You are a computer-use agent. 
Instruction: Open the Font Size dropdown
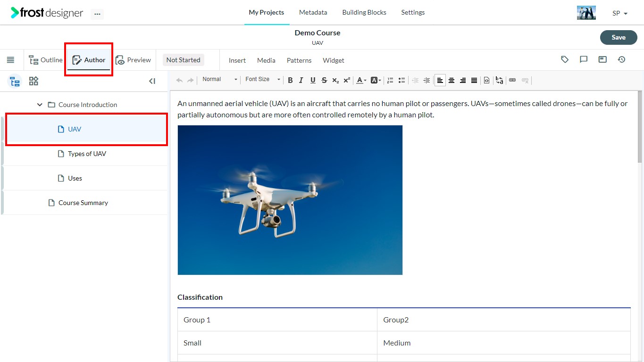point(262,79)
